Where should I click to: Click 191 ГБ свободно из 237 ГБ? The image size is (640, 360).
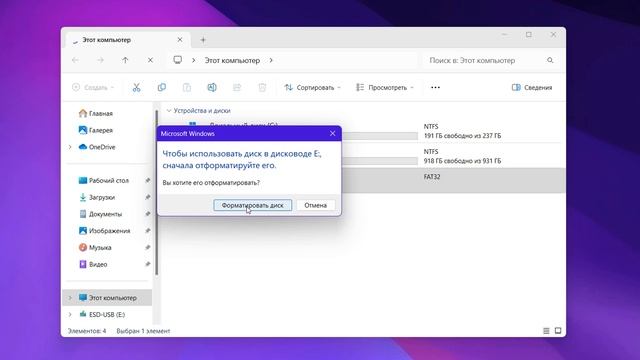pyautogui.click(x=462, y=136)
